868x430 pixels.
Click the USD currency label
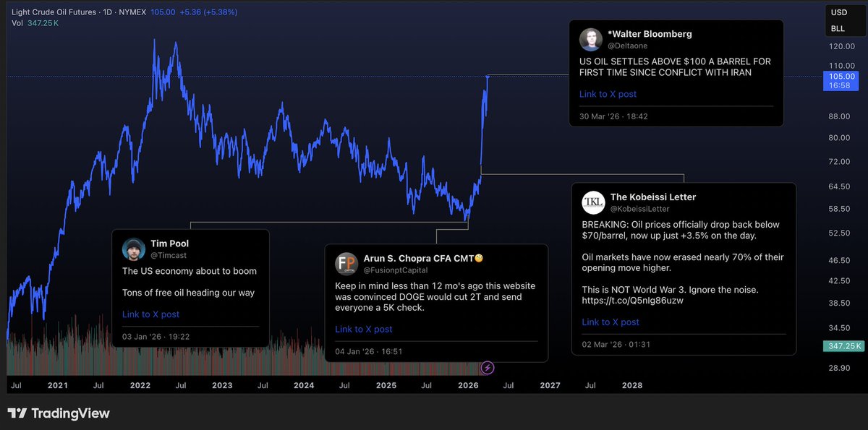(x=838, y=12)
